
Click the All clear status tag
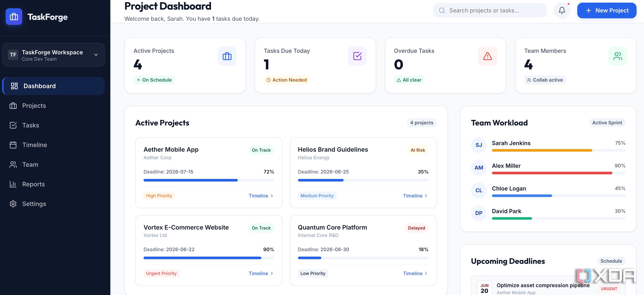coord(409,80)
